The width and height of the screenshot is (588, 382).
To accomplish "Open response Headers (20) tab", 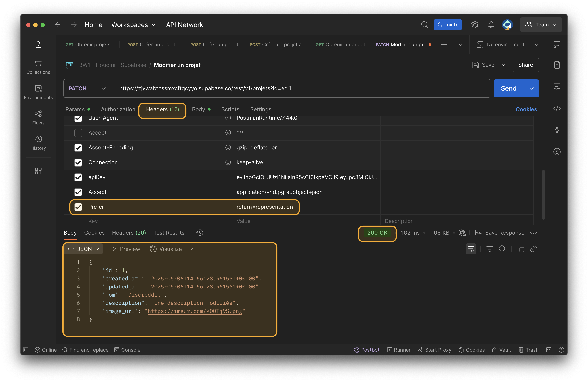I will click(129, 233).
